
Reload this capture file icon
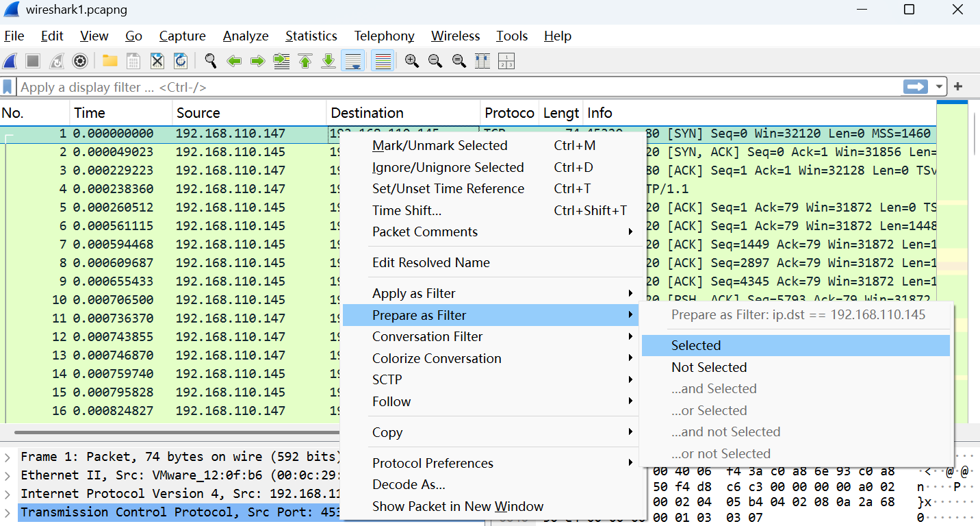(181, 62)
